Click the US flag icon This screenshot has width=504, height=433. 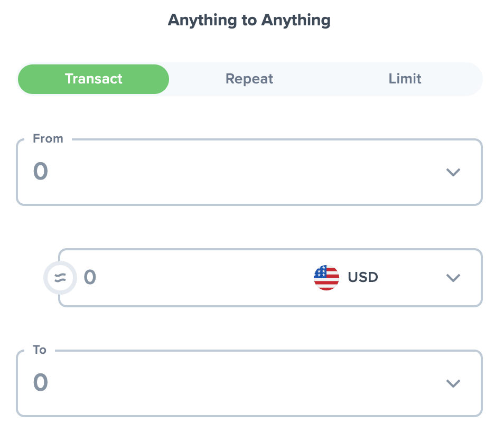[326, 277]
